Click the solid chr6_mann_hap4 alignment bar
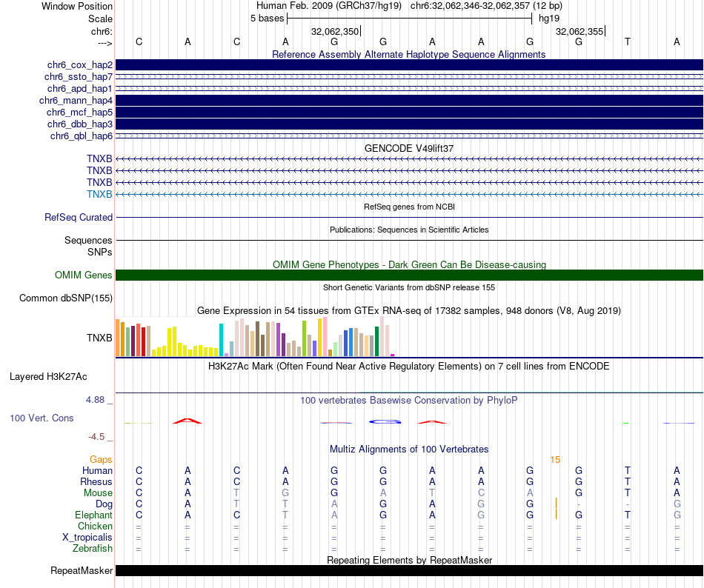The height and width of the screenshot is (588, 704). point(409,100)
